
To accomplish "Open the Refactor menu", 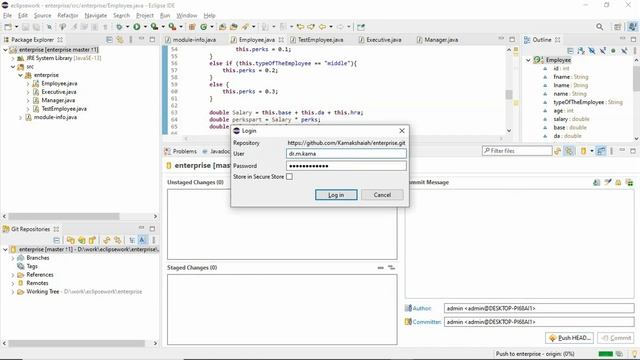I will pos(68,16).
